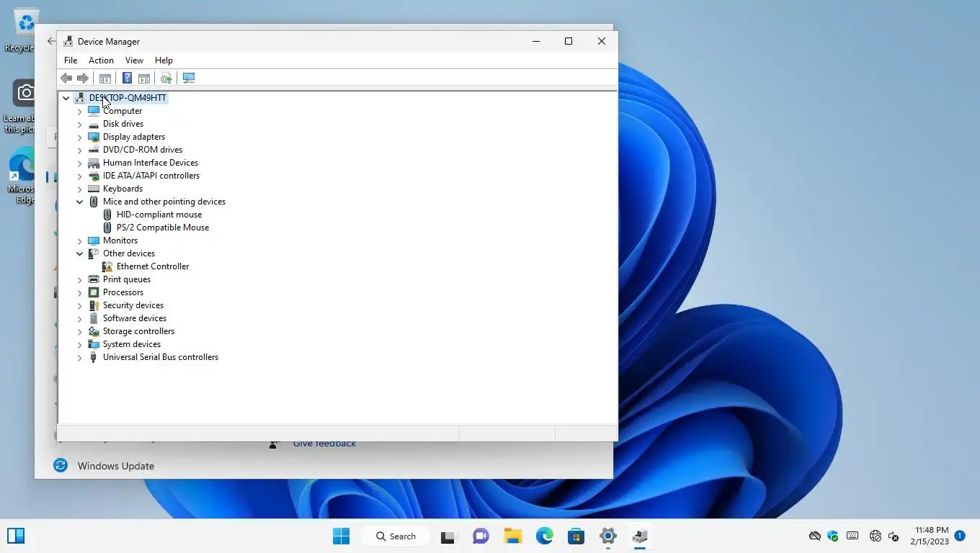Click the Security devices key icon
This screenshot has height=553, width=980.
[x=94, y=305]
